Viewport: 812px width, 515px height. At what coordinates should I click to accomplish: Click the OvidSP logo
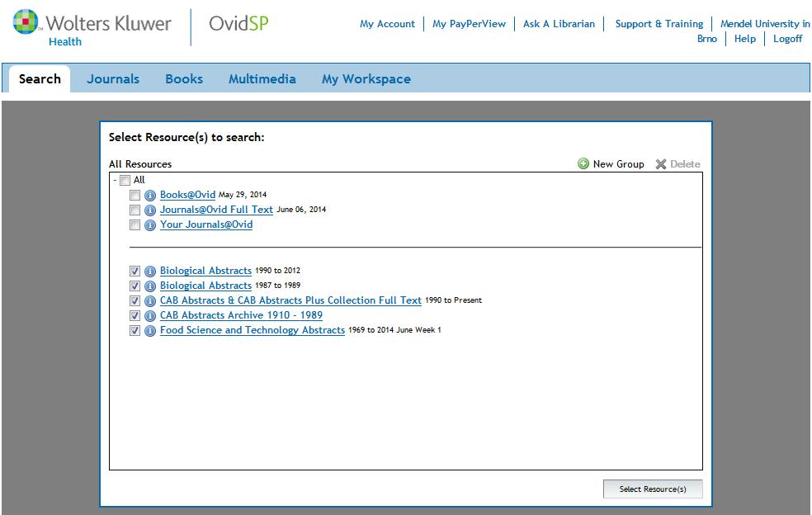pos(238,23)
